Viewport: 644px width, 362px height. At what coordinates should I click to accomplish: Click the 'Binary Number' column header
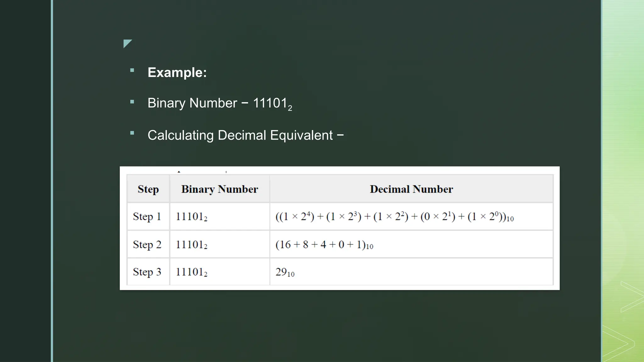[x=219, y=189]
